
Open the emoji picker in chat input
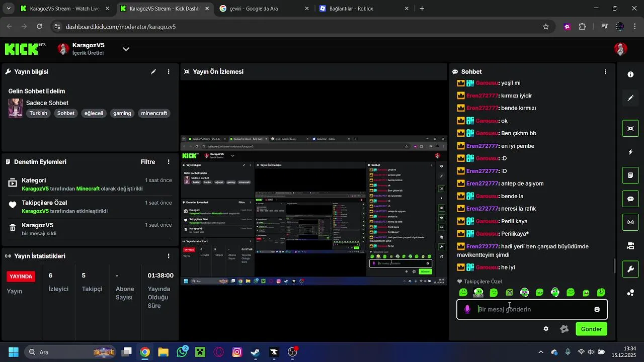click(x=597, y=310)
